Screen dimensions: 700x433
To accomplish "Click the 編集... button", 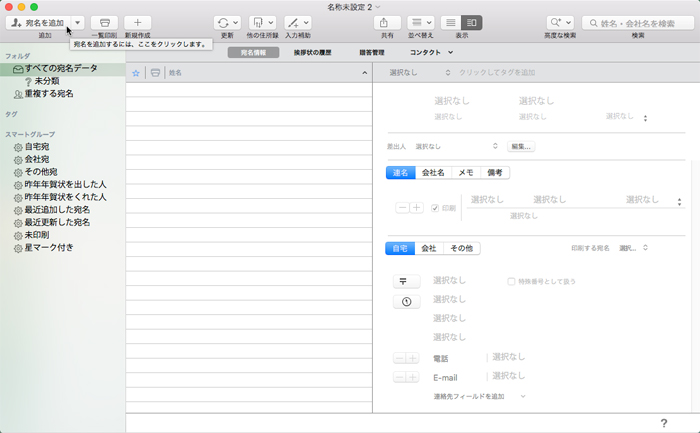I will [521, 146].
